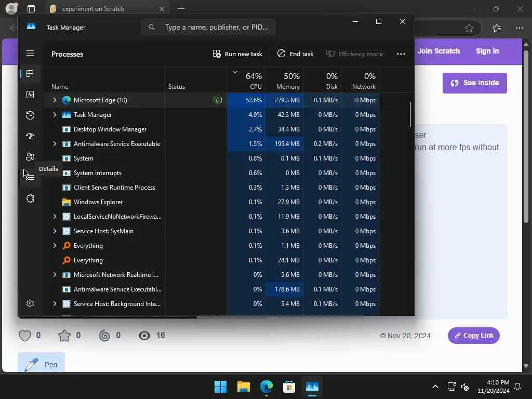Sort by the Memory column header
The width and height of the screenshot is (532, 399).
coord(285,81)
